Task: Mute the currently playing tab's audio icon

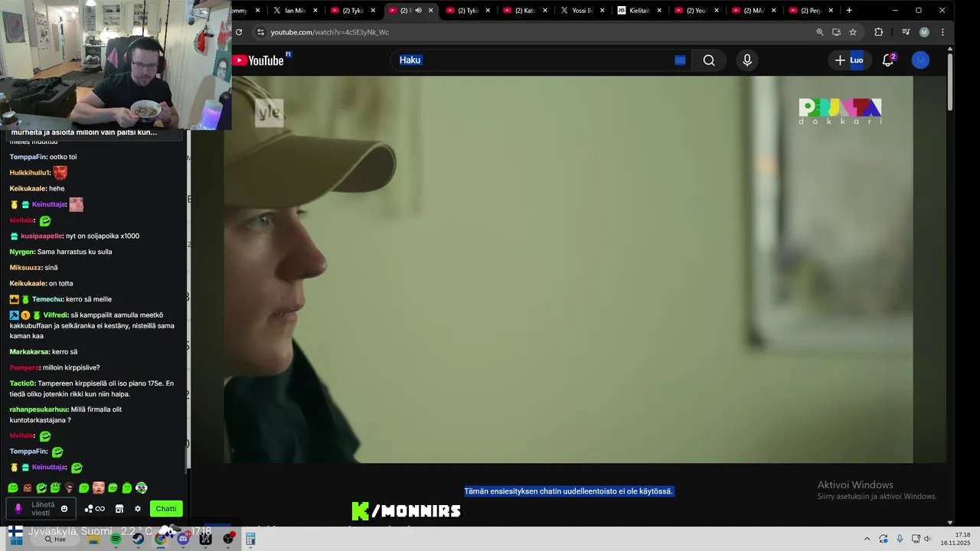Action: (418, 11)
